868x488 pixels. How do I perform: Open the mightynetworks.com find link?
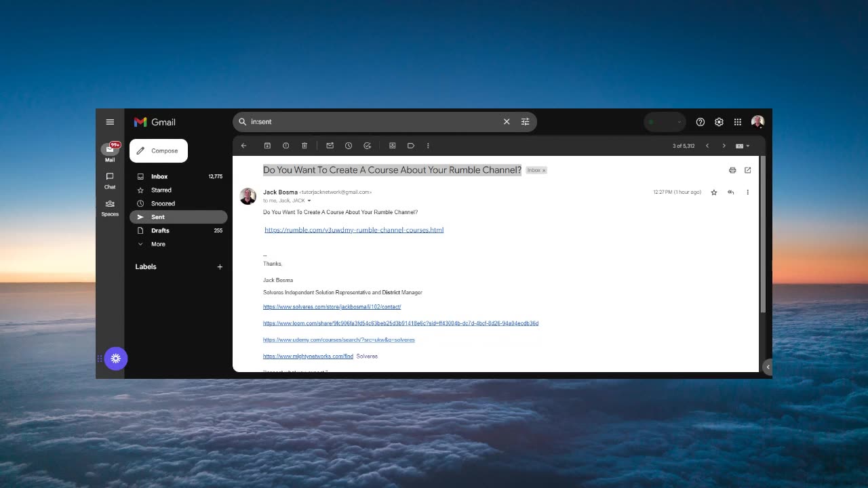(308, 356)
